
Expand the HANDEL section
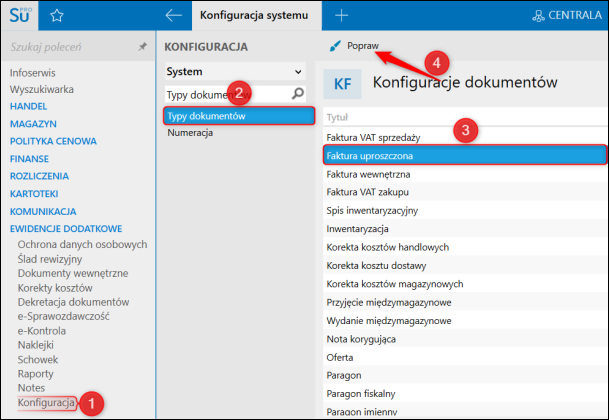[28, 106]
